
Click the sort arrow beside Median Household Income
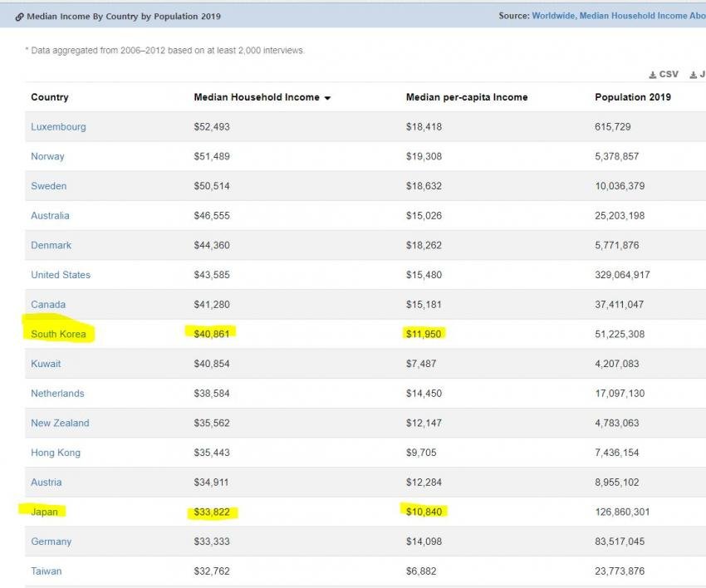tap(327, 98)
